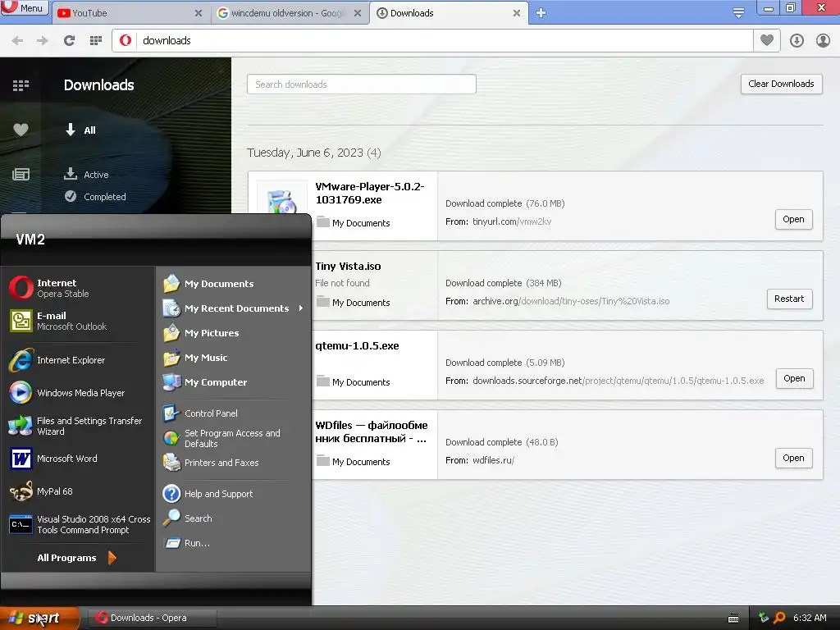Open the Run dialog

(233, 543)
